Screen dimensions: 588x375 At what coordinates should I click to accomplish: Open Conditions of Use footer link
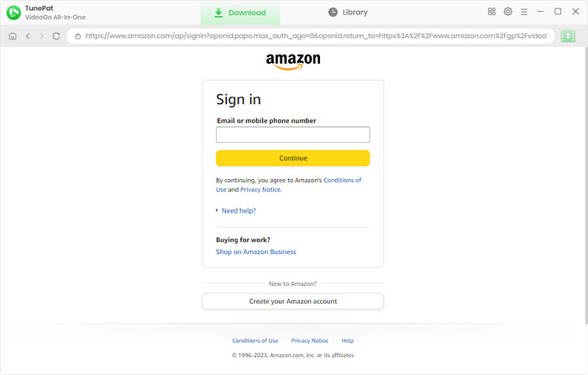pyautogui.click(x=255, y=341)
